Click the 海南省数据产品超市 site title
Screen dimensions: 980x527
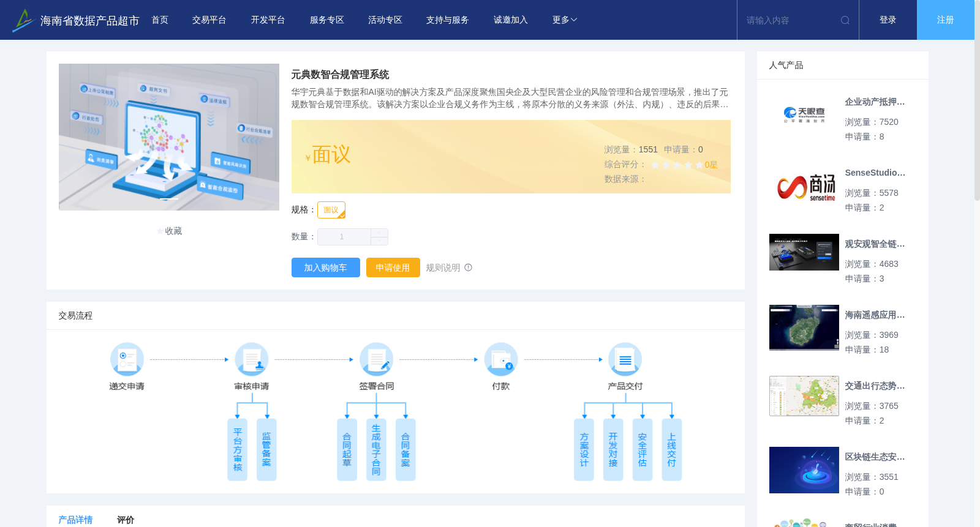89,21
